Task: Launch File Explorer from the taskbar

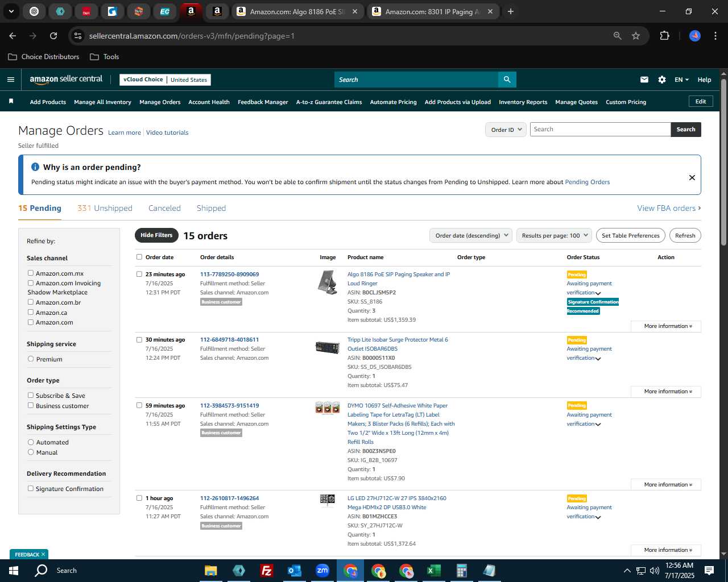Action: click(211, 571)
